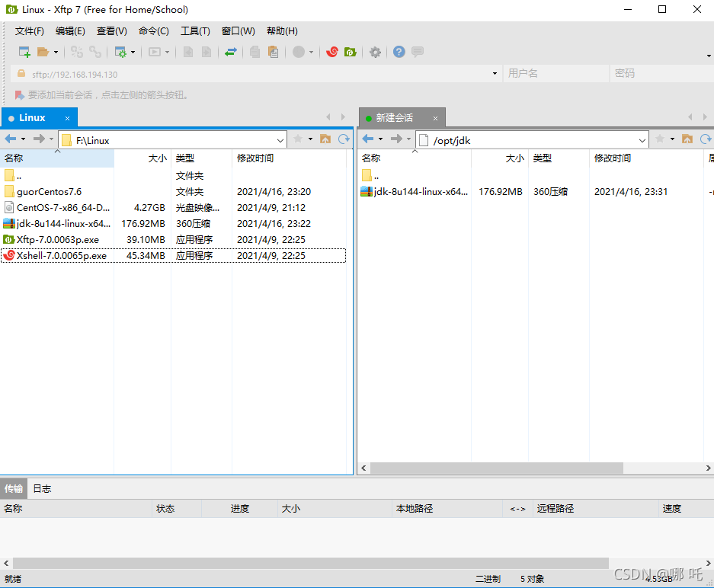The width and height of the screenshot is (714, 588).
Task: Click the download file toolbar icon
Action: pyautogui.click(x=207, y=52)
